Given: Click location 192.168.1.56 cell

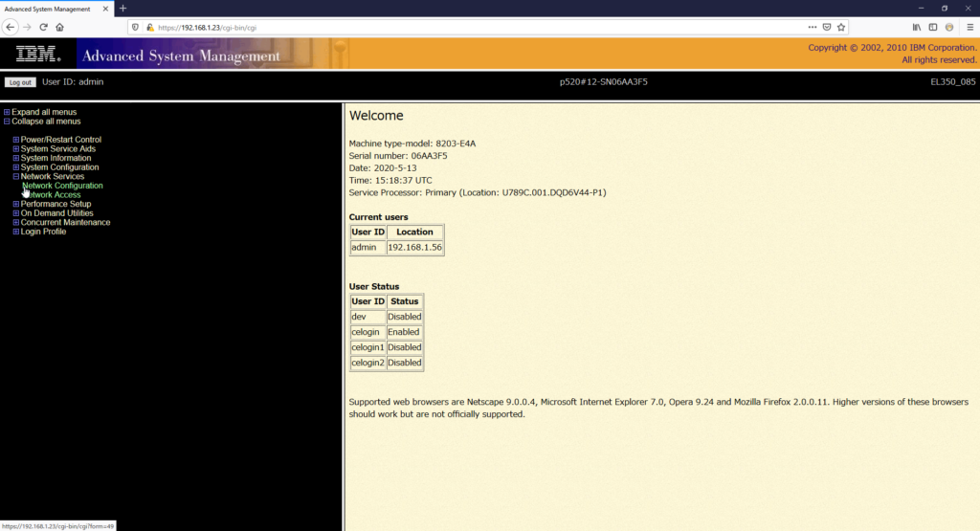Looking at the screenshot, I should 415,248.
